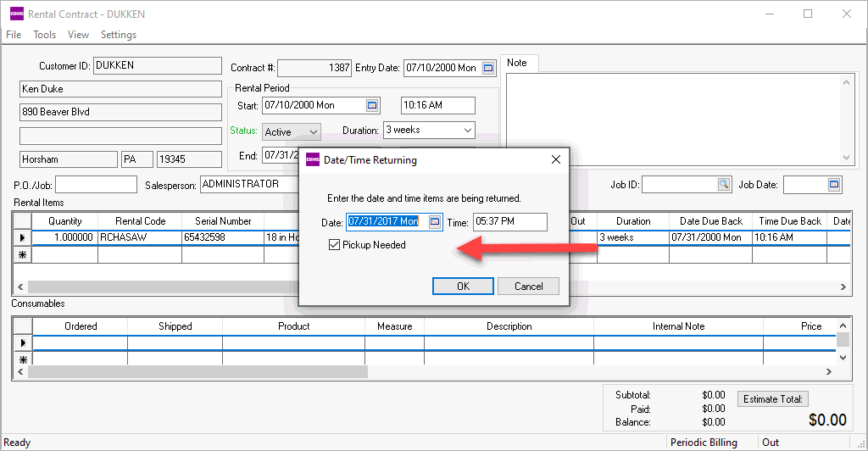The height and width of the screenshot is (451, 868).
Task: Open calendar picker in Date/Time Returning dialog
Action: tap(434, 221)
